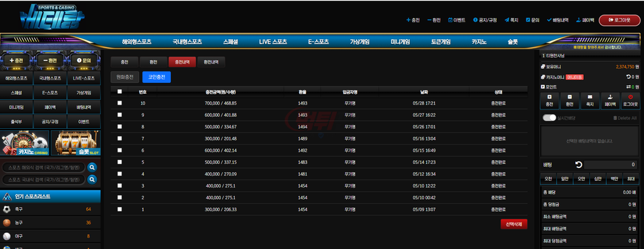Reset betting amount with circular arrow icon
This screenshot has height=249, width=644.
coord(579,165)
